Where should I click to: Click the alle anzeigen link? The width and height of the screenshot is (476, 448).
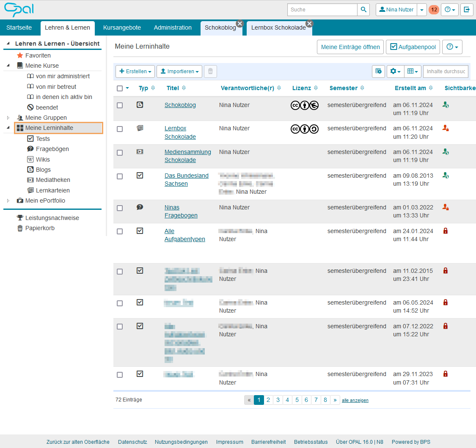coord(355,400)
